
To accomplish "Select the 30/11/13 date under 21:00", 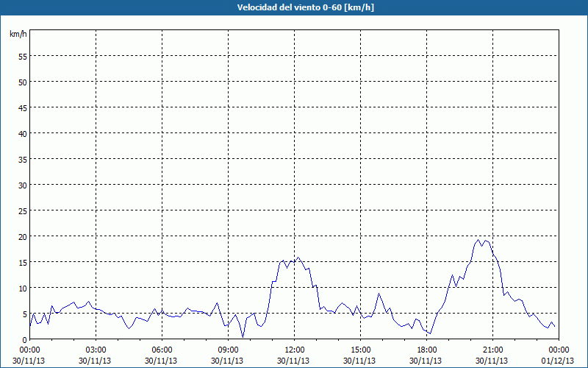I will (x=492, y=361).
